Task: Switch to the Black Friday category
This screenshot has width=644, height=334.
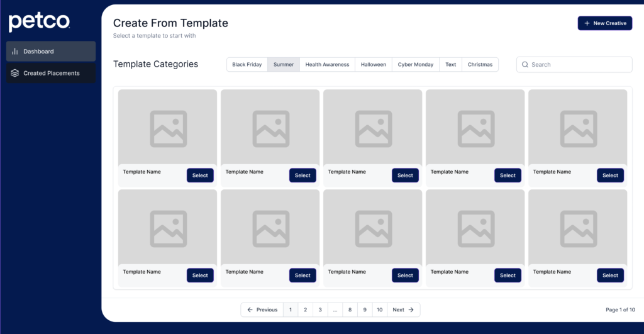Action: pos(247,65)
